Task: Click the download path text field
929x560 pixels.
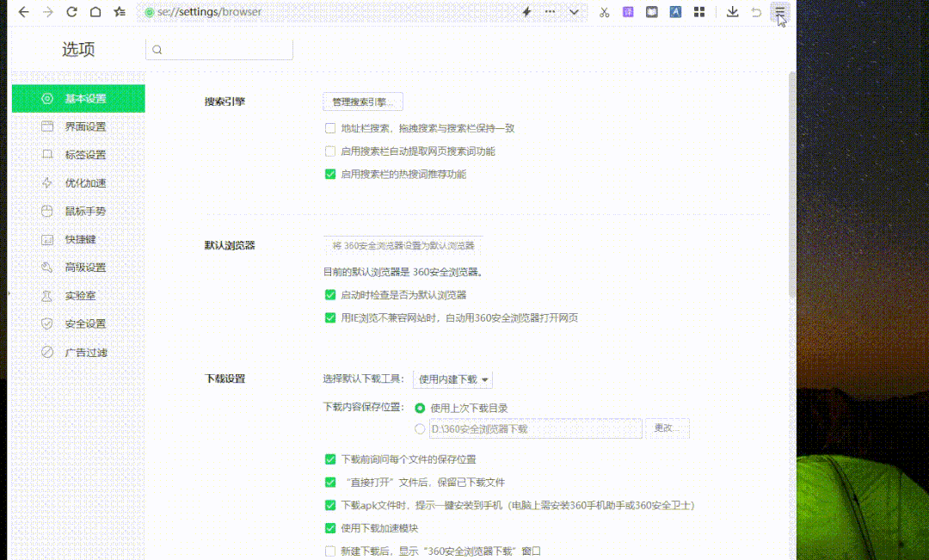Action: pos(536,429)
